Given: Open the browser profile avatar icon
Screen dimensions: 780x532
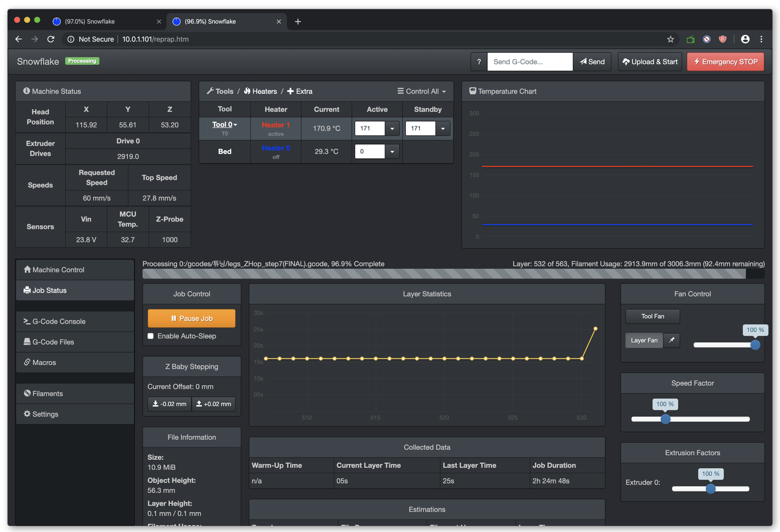Looking at the screenshot, I should click(745, 39).
